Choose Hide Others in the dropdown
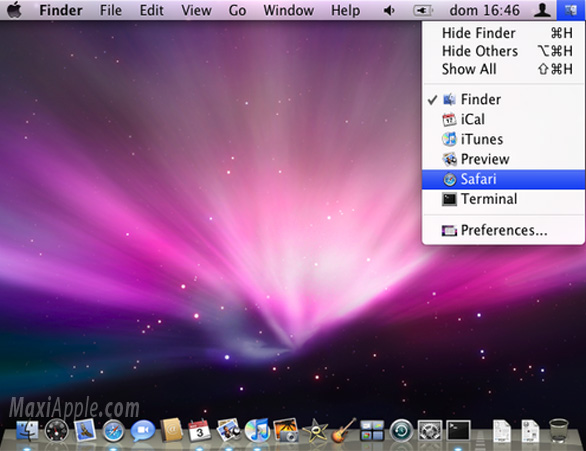The width and height of the screenshot is (586, 451). (x=503, y=51)
